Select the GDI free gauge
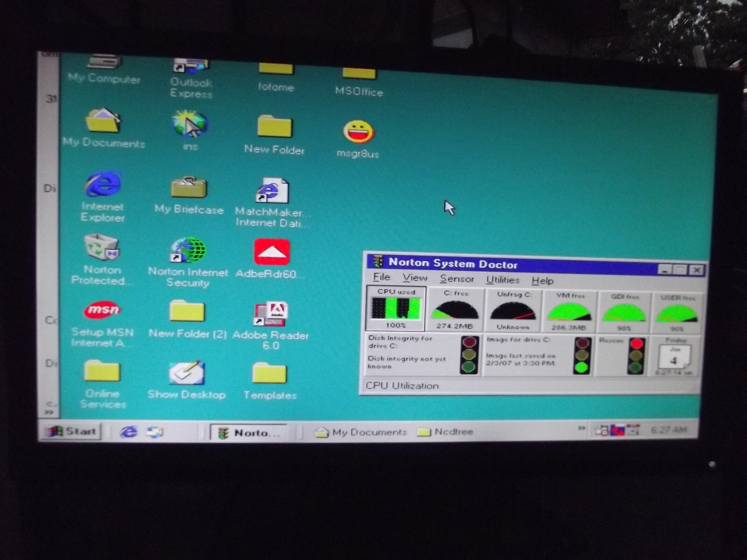 (x=624, y=313)
